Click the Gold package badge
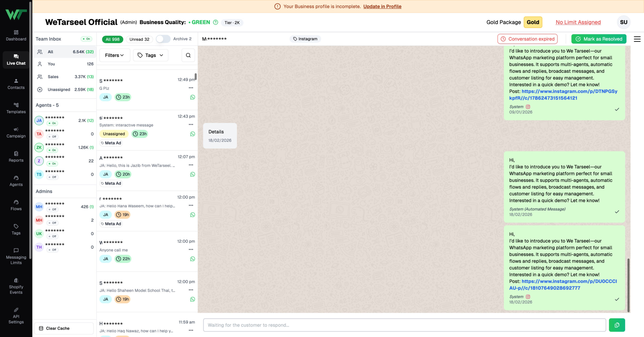644x337 pixels. pos(533,22)
